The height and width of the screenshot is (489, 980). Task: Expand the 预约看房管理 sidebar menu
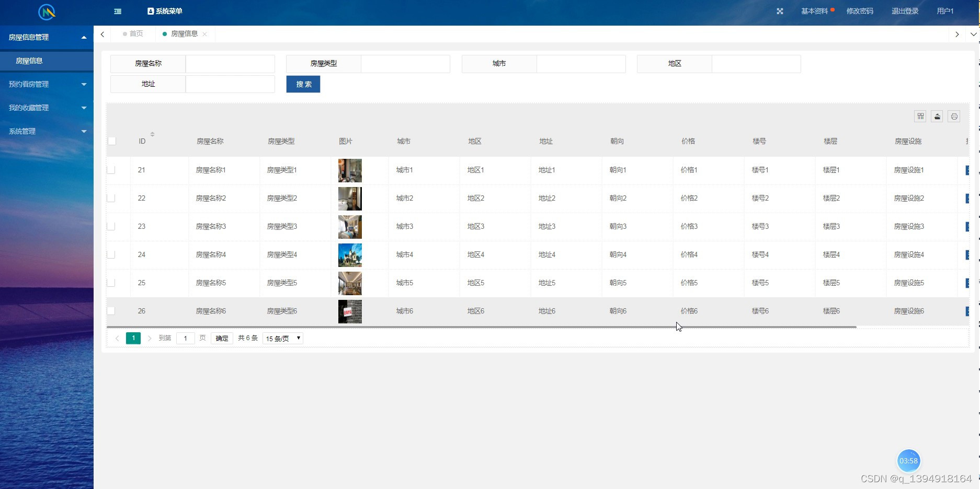pos(47,84)
